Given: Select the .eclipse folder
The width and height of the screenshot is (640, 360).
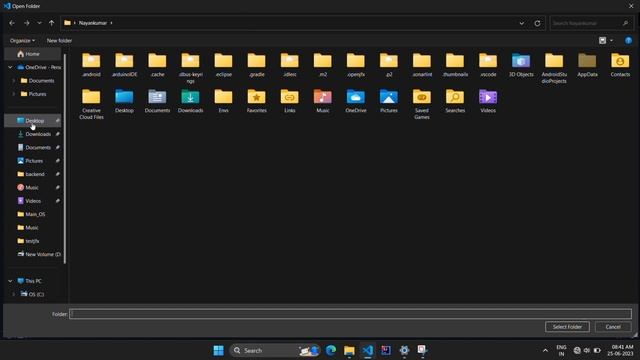Looking at the screenshot, I should 223,65.
